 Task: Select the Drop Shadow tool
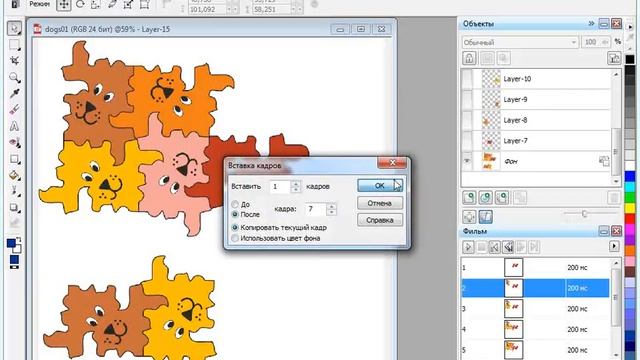coord(14,207)
